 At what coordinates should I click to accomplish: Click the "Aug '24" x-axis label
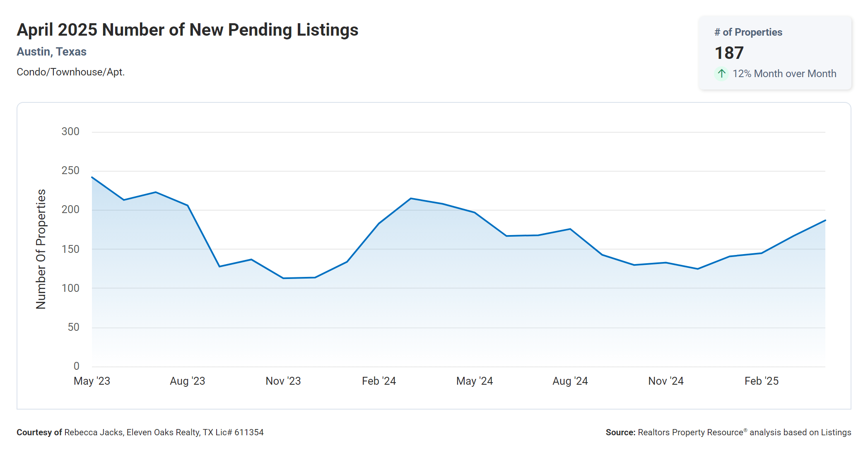tap(570, 381)
